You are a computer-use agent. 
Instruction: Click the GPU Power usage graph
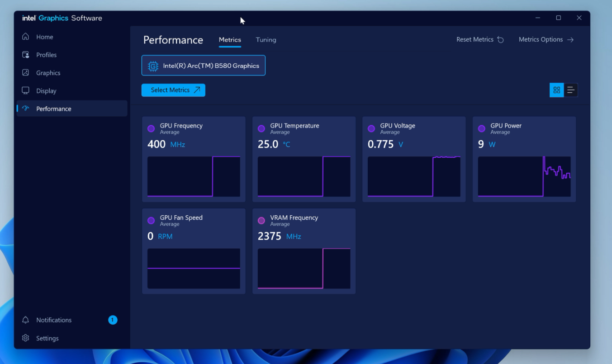point(524,176)
